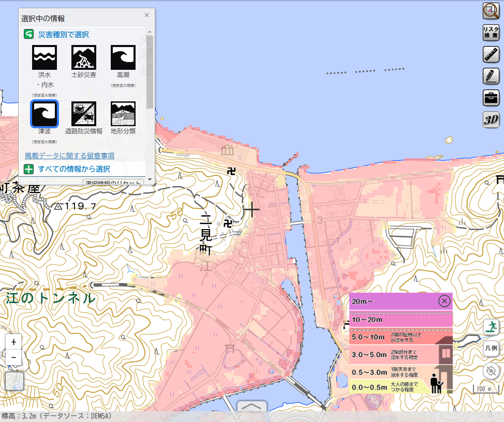Toggle the 津波 tsunami hazard icon
The height and width of the screenshot is (422, 504).
(x=45, y=114)
